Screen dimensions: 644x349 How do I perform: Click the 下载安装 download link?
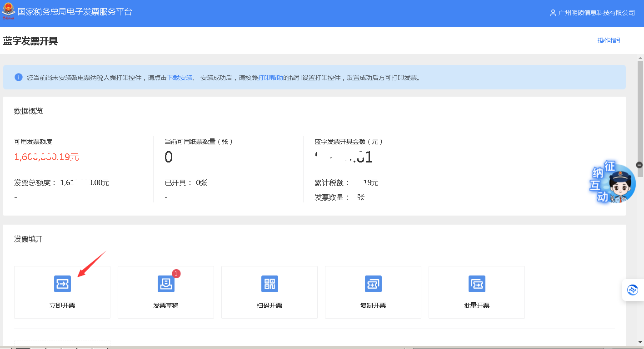[x=180, y=78]
